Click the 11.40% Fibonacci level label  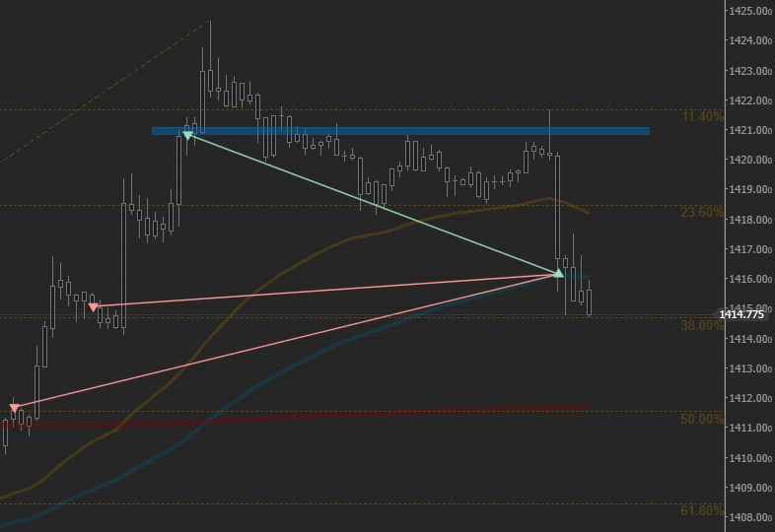702,116
